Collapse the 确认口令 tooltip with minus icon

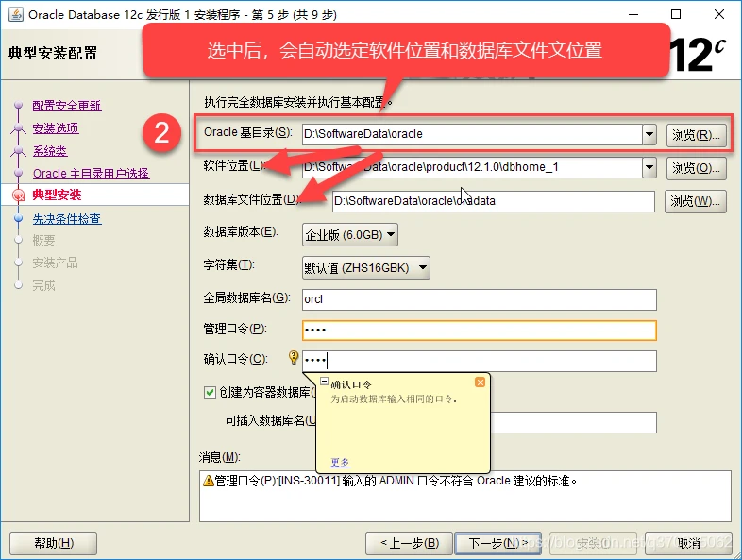click(x=324, y=382)
